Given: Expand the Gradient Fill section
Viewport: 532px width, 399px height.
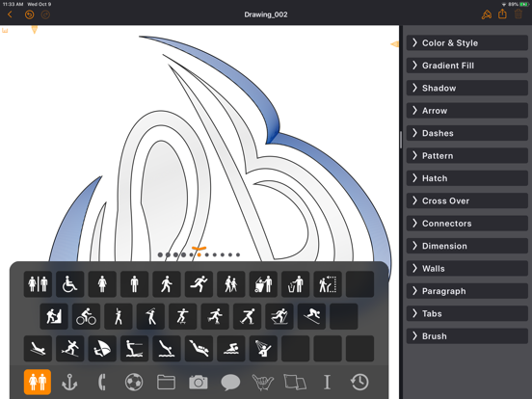Looking at the screenshot, I should pos(467,66).
